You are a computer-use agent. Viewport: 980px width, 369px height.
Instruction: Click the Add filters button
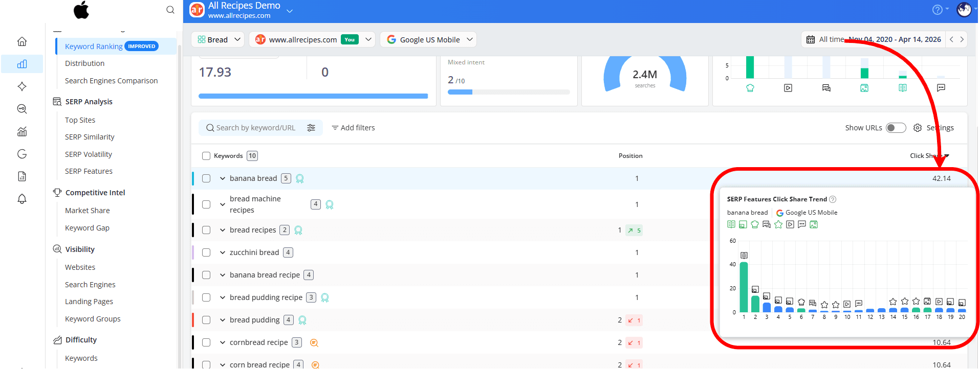[x=353, y=128]
